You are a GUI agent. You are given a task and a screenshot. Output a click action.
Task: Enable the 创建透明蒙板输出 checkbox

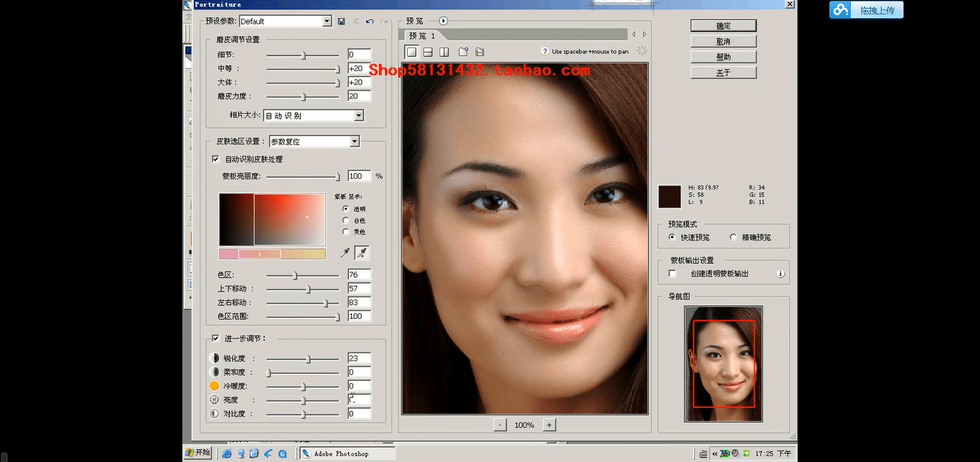(x=673, y=274)
